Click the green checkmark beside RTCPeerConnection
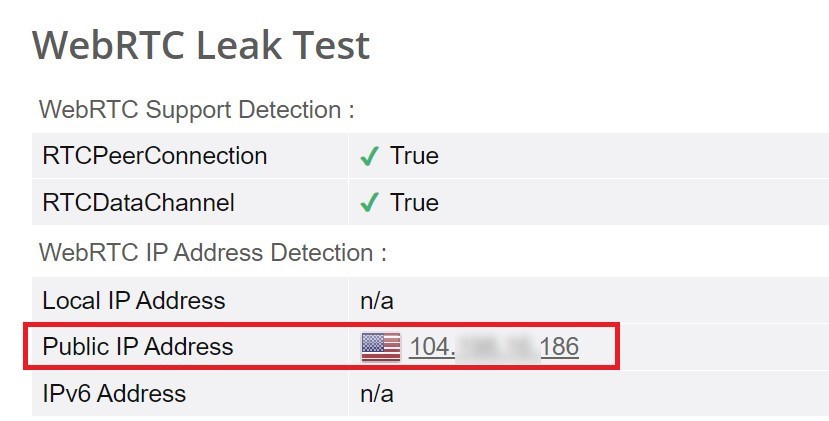Image resolution: width=829 pixels, height=421 pixels. click(x=369, y=156)
